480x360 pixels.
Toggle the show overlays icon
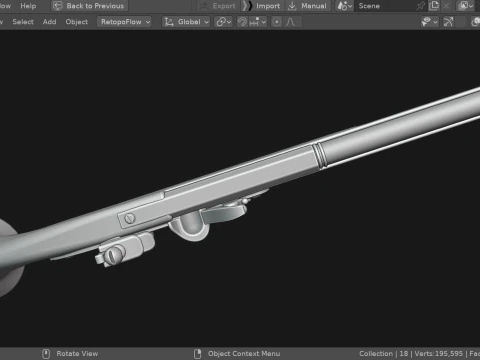click(476, 22)
